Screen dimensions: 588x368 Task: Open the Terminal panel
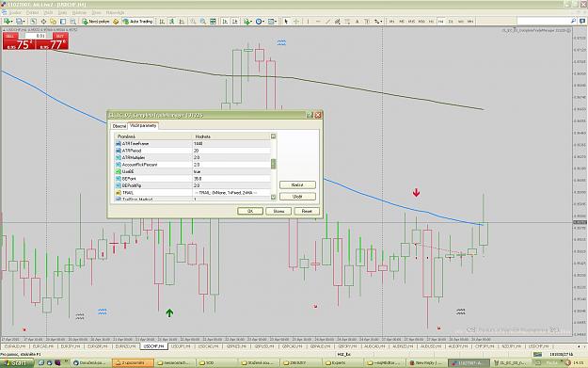(x=63, y=22)
